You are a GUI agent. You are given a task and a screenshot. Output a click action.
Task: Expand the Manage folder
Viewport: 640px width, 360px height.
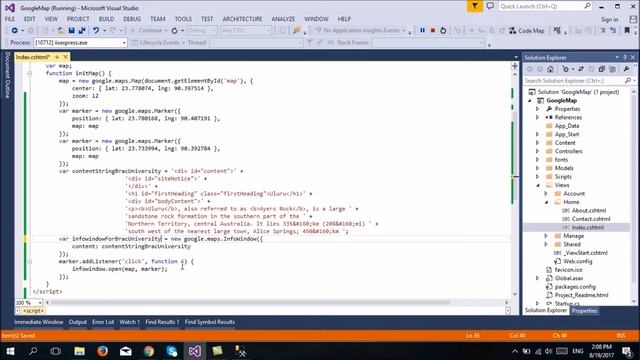click(x=546, y=236)
